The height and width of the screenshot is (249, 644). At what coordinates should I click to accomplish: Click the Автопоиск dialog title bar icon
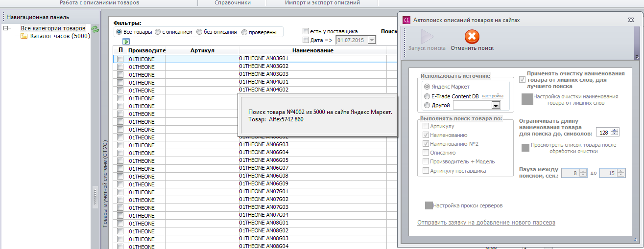click(406, 20)
